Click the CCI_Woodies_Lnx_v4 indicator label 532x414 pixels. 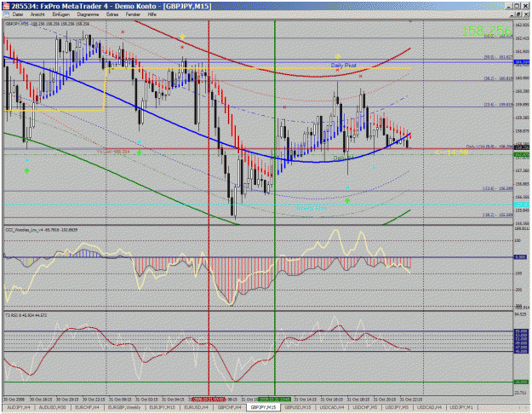point(42,230)
